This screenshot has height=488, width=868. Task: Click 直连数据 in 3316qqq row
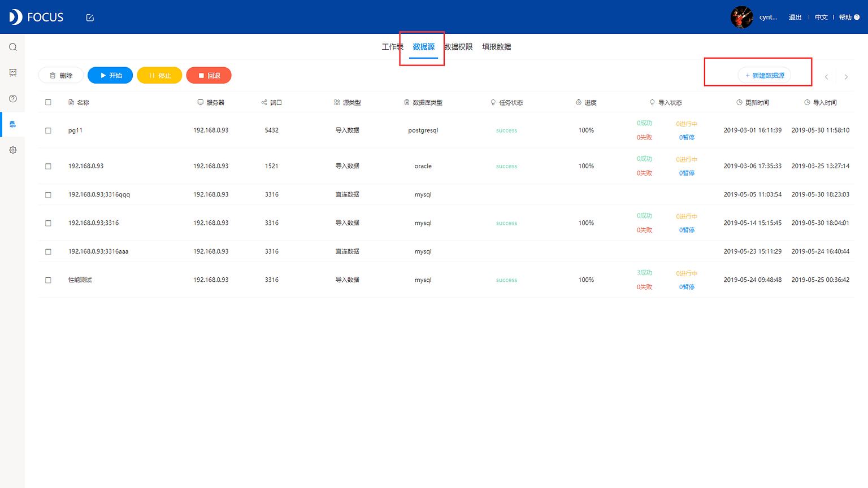pyautogui.click(x=348, y=194)
